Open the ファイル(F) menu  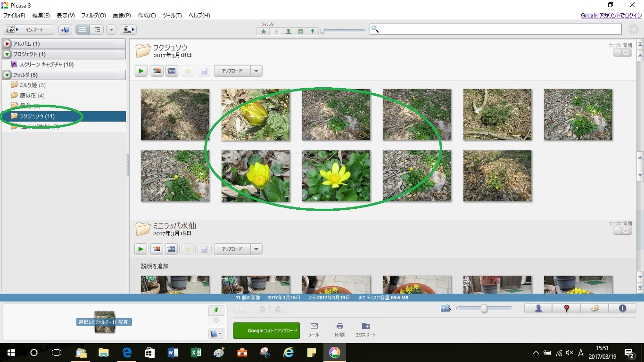pyautogui.click(x=14, y=16)
